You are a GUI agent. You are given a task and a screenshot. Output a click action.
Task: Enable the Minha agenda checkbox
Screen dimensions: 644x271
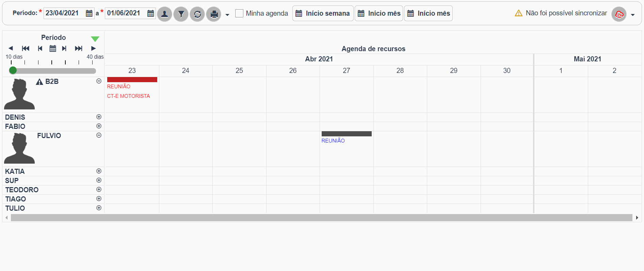pos(239,13)
